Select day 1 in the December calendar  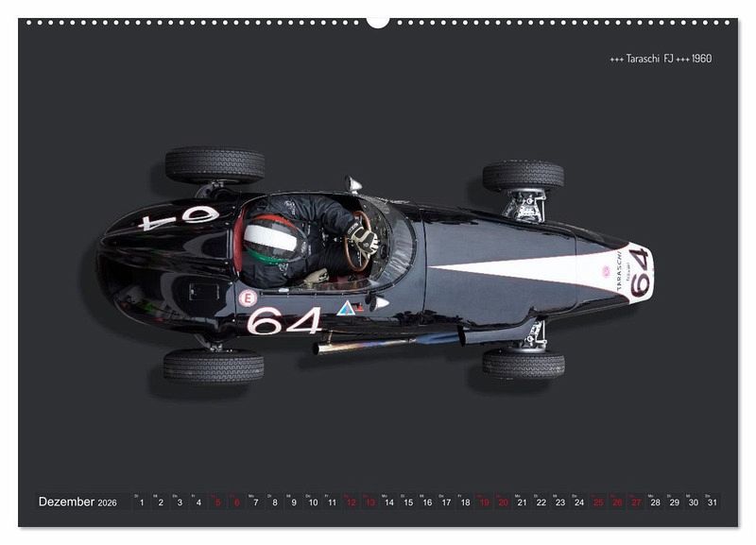[142, 502]
